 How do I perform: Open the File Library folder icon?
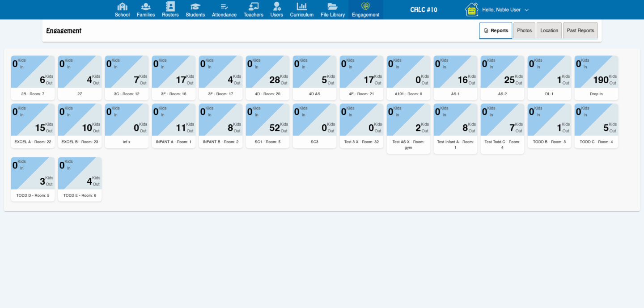coord(332,7)
